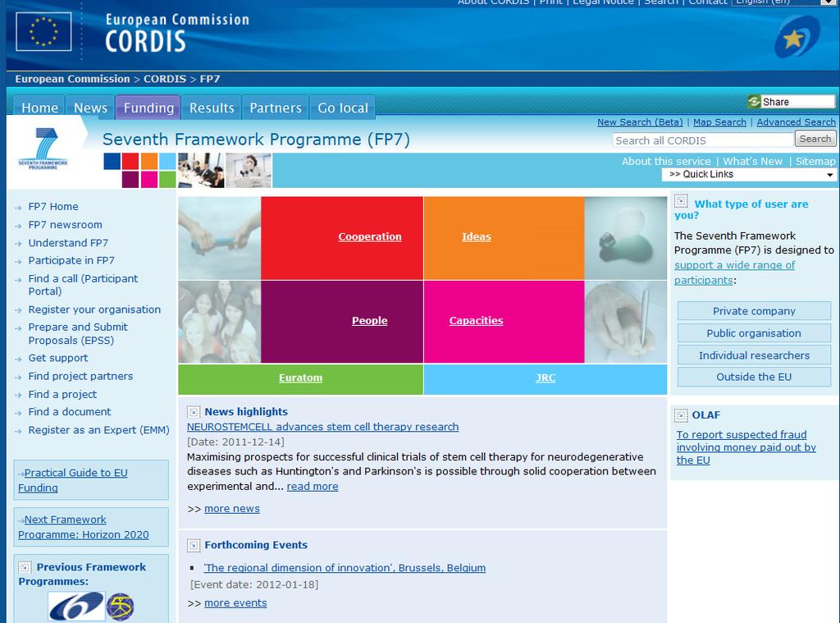Open Practical Guide to EU Funding
The width and height of the screenshot is (840, 623).
[73, 480]
